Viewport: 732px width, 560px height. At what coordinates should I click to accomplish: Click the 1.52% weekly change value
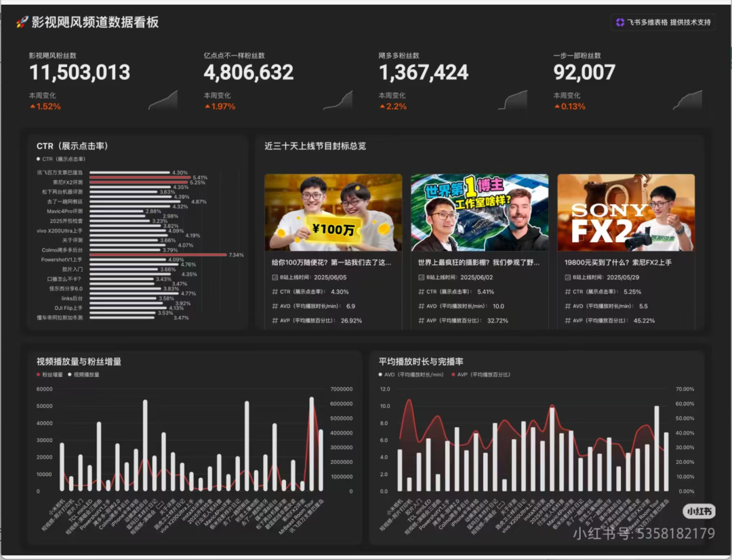pos(49,106)
